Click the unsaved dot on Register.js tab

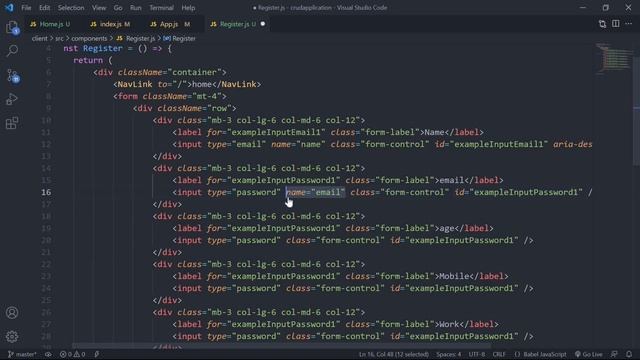263,24
